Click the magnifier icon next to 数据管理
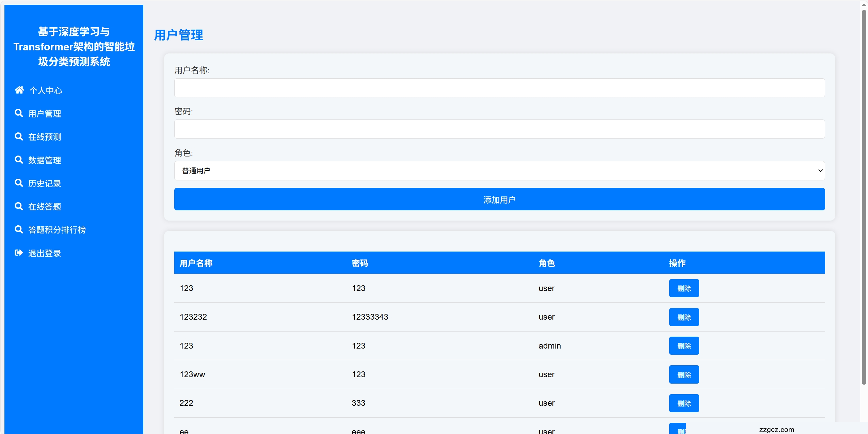Screen dimensions: 868x434 pyautogui.click(x=19, y=160)
